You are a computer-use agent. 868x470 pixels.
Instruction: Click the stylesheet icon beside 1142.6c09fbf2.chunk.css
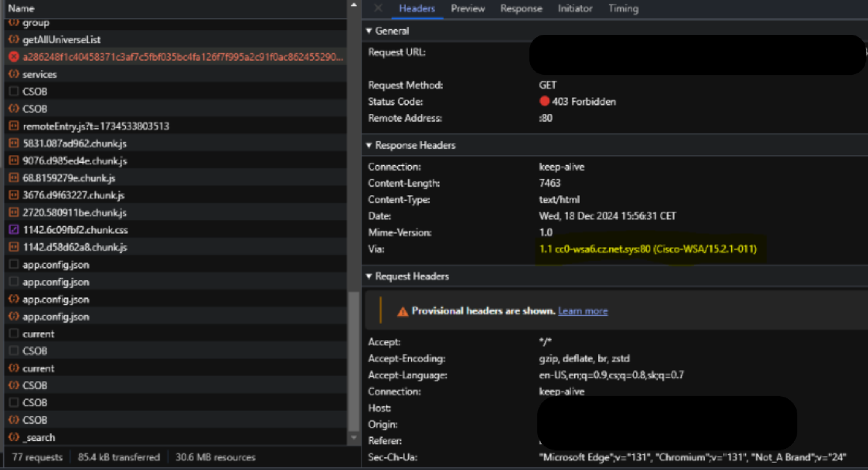tap(14, 230)
